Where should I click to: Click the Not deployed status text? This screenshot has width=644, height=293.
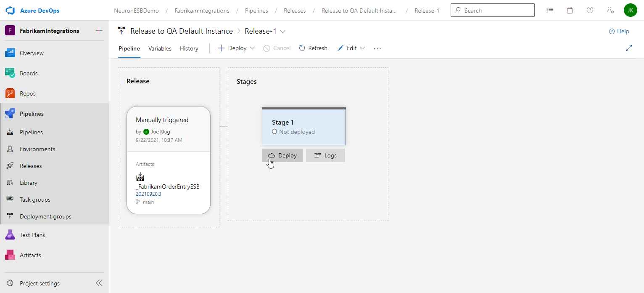click(297, 132)
